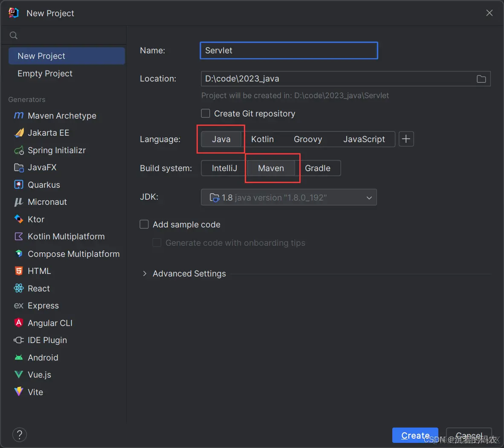The width and height of the screenshot is (504, 448).
Task: Click the Kotlin Multiplatform icon
Action: click(x=19, y=236)
